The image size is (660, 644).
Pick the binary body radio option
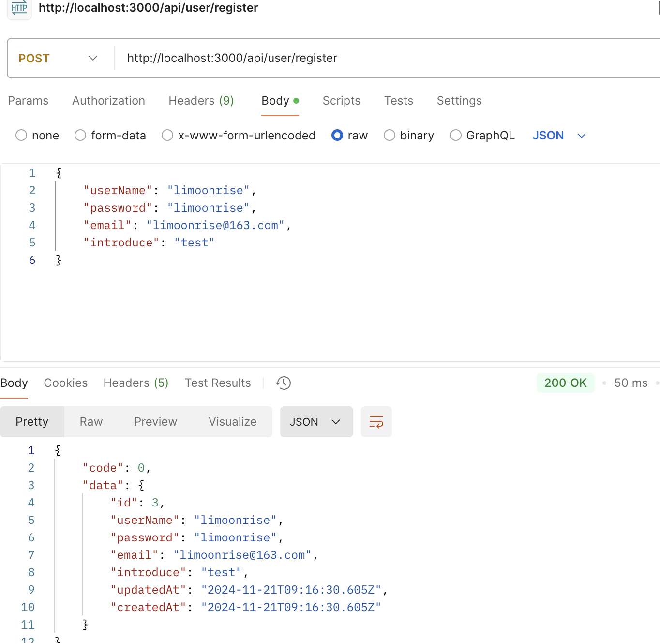click(x=390, y=136)
